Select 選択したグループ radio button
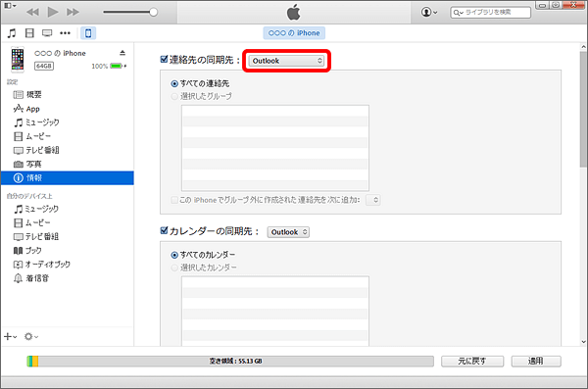Screen dimensions: 588x389 tap(174, 96)
